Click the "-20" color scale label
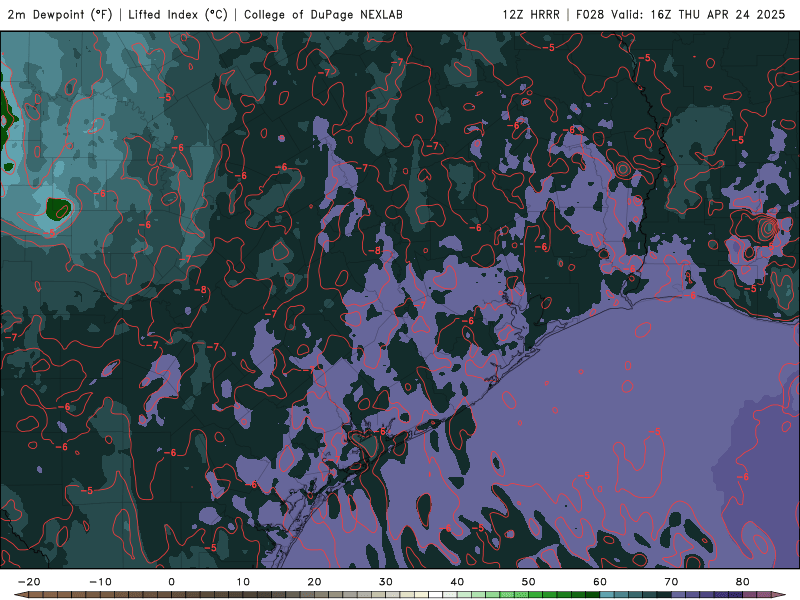 pyautogui.click(x=29, y=582)
